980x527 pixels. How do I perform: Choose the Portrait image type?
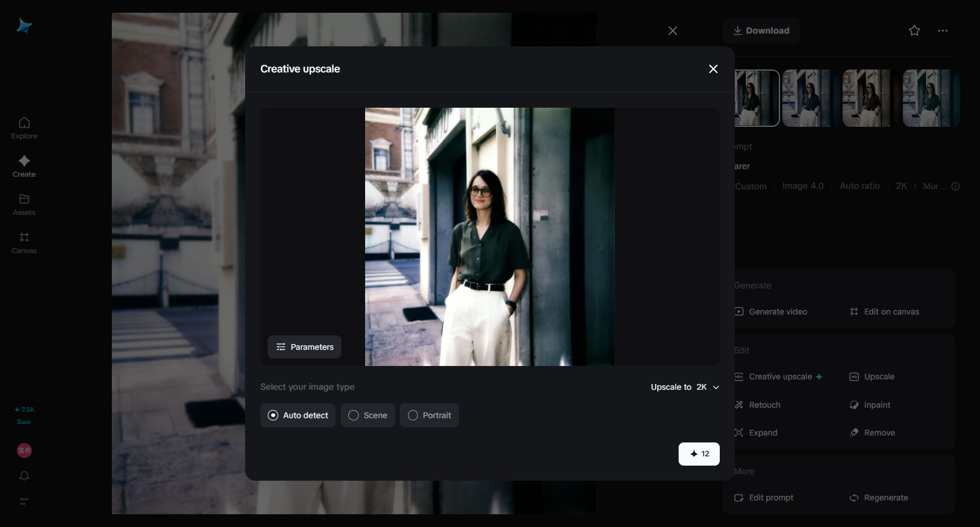429,415
